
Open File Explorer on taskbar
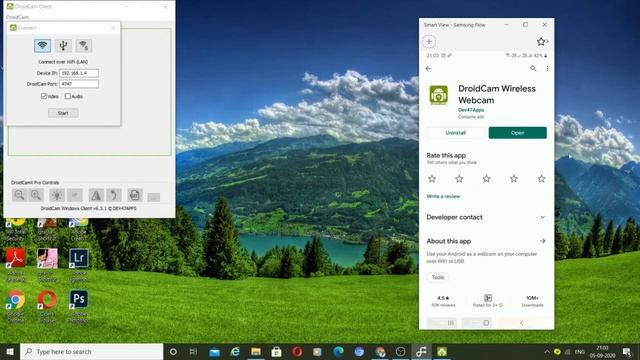click(256, 351)
